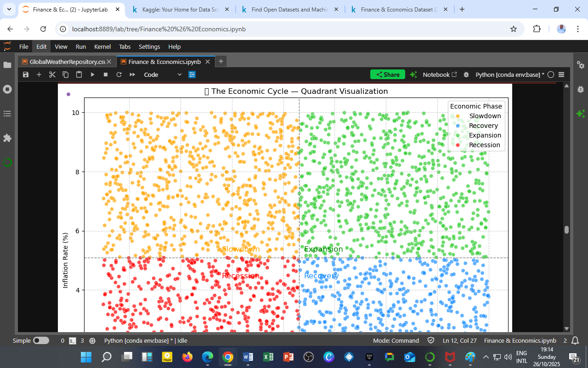Open the table of contents panel
Image resolution: width=588 pixels, height=368 pixels.
pyautogui.click(x=7, y=114)
